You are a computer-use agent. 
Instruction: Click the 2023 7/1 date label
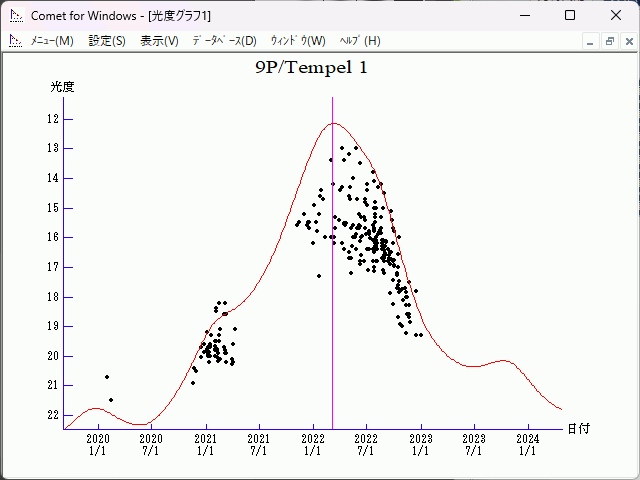coord(474,445)
